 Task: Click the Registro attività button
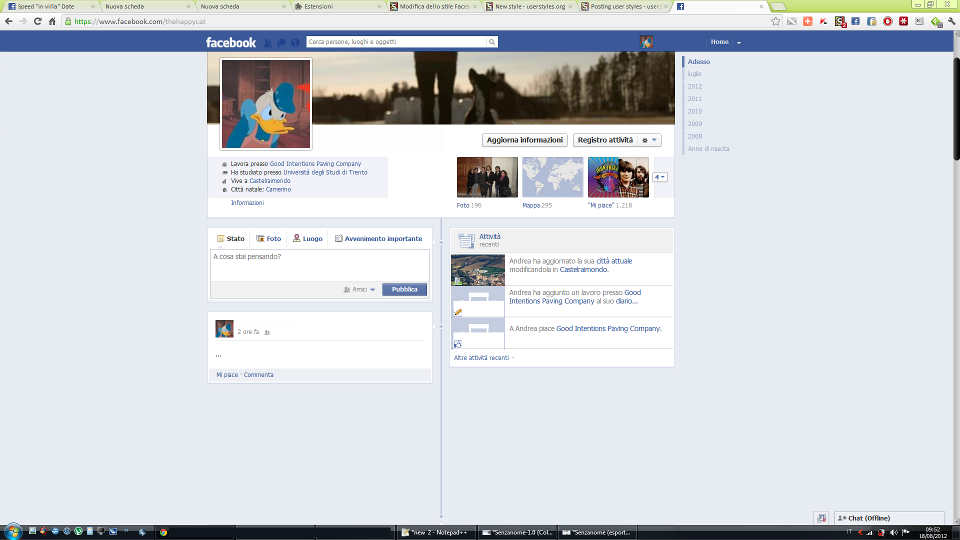(x=606, y=140)
